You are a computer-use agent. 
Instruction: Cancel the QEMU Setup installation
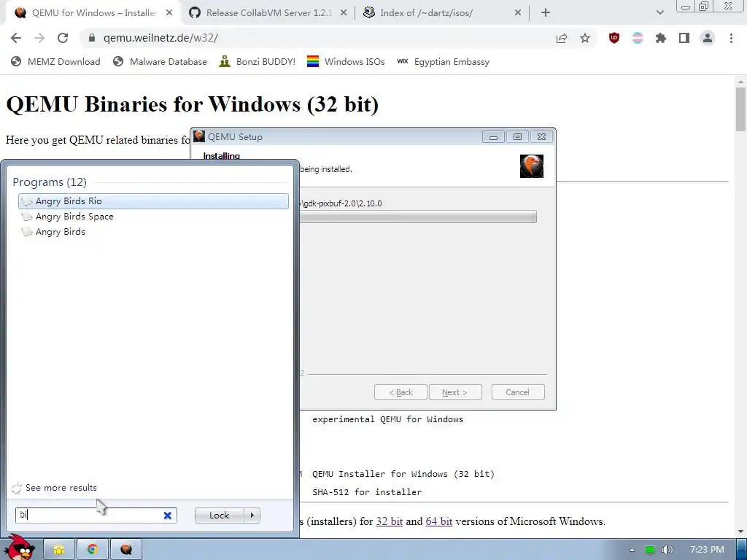point(518,392)
